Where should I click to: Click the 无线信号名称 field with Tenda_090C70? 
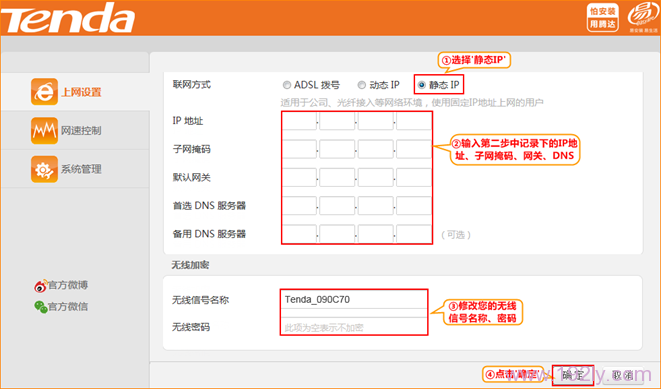click(354, 300)
